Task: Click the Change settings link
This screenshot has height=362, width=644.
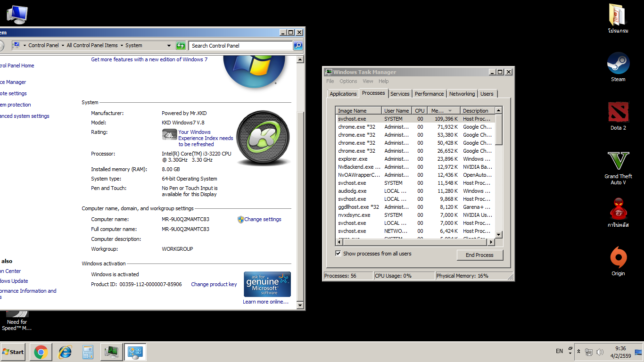Action: point(263,219)
